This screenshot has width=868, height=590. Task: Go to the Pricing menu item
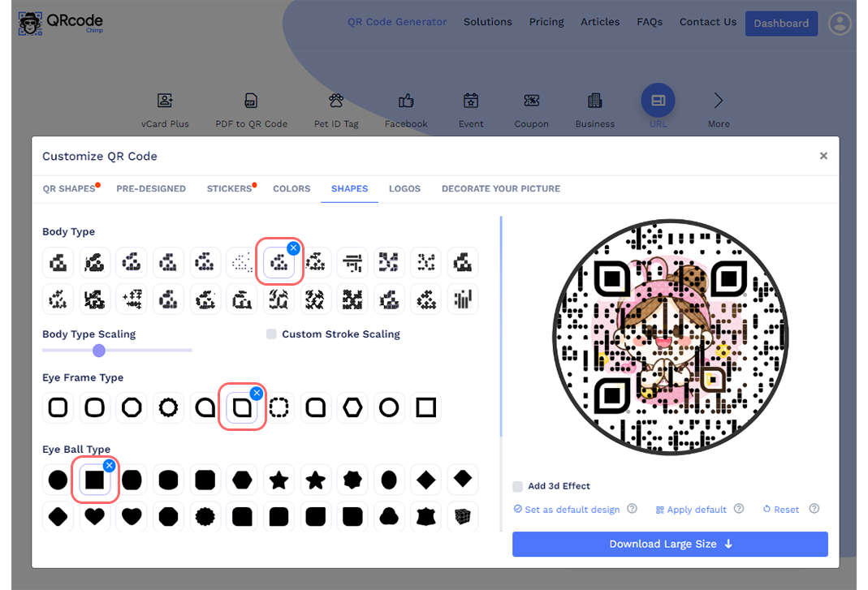coord(546,22)
